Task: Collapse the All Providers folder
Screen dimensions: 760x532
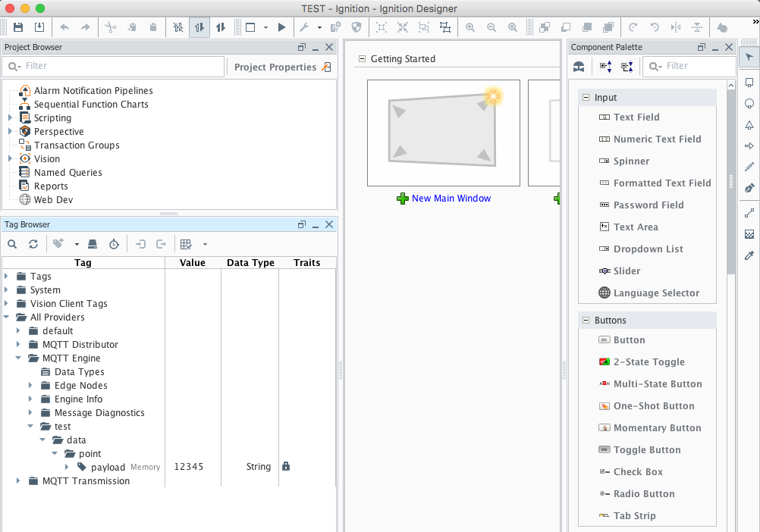Action: [6, 317]
